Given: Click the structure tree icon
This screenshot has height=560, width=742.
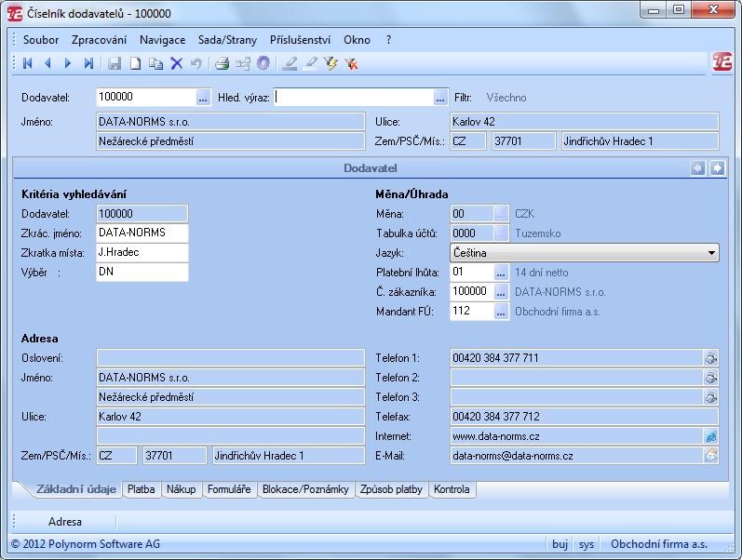Looking at the screenshot, I should click(243, 63).
